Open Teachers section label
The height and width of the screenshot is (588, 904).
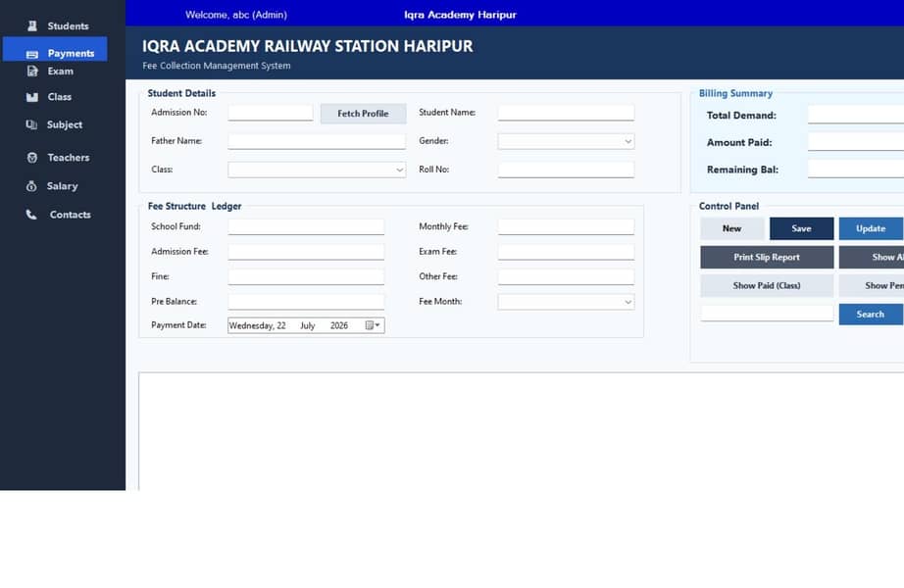coord(69,158)
